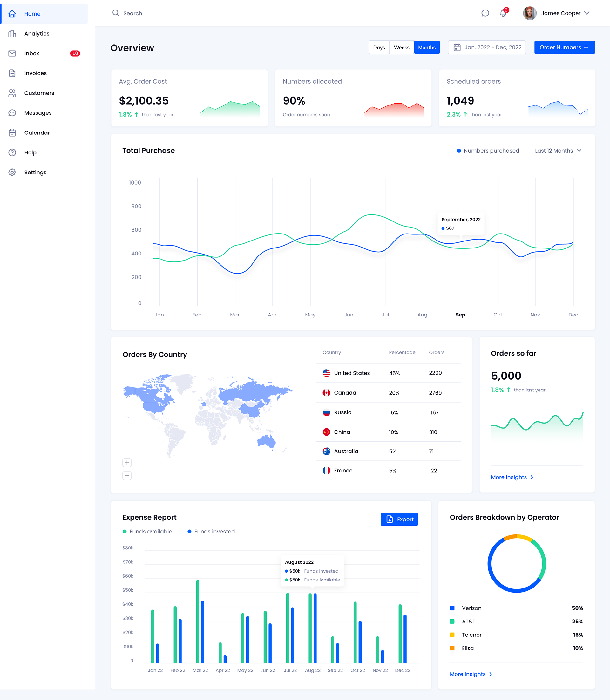The width and height of the screenshot is (610, 700).
Task: Click the United States flag icon
Action: tap(327, 373)
